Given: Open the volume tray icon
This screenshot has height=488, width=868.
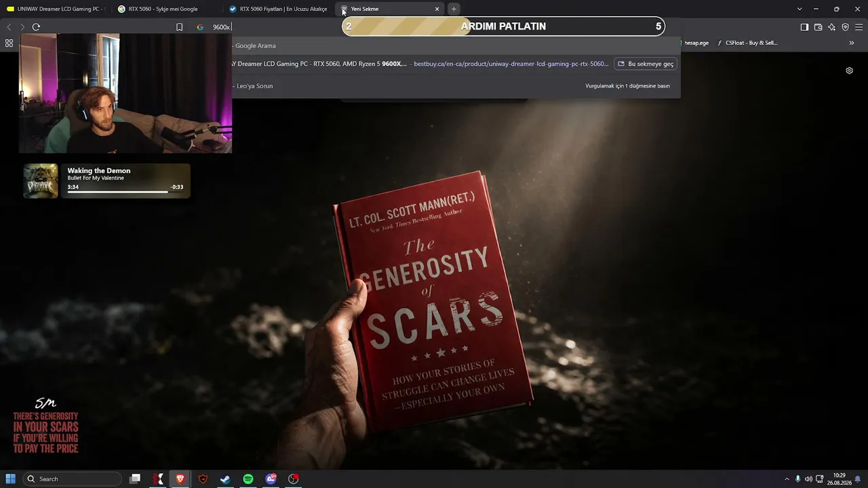Looking at the screenshot, I should tap(808, 479).
